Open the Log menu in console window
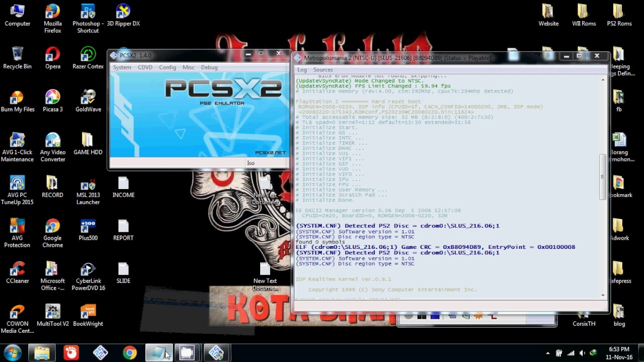 coord(302,70)
